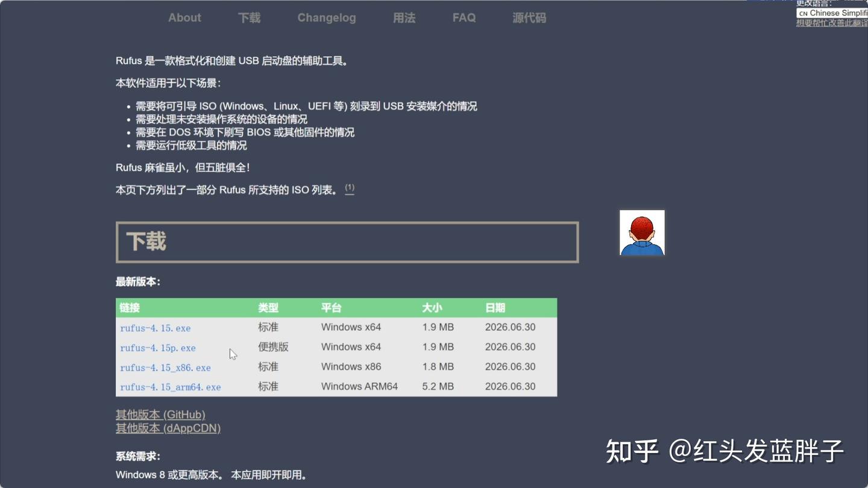Image resolution: width=868 pixels, height=488 pixels.
Task: Click 1.9 MB in the rufus-4.15p.exe row
Action: point(438,347)
